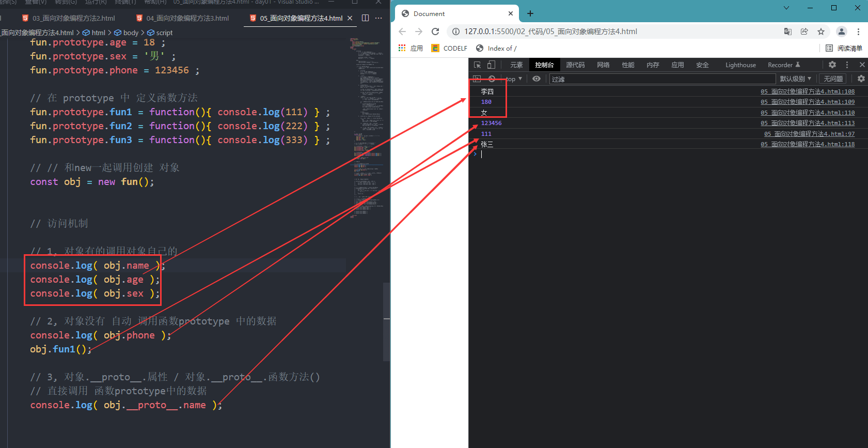Screen dimensions: 868x448
Task: Close the 05_面向对象编程方法4.html editor tab
Action: 350,18
